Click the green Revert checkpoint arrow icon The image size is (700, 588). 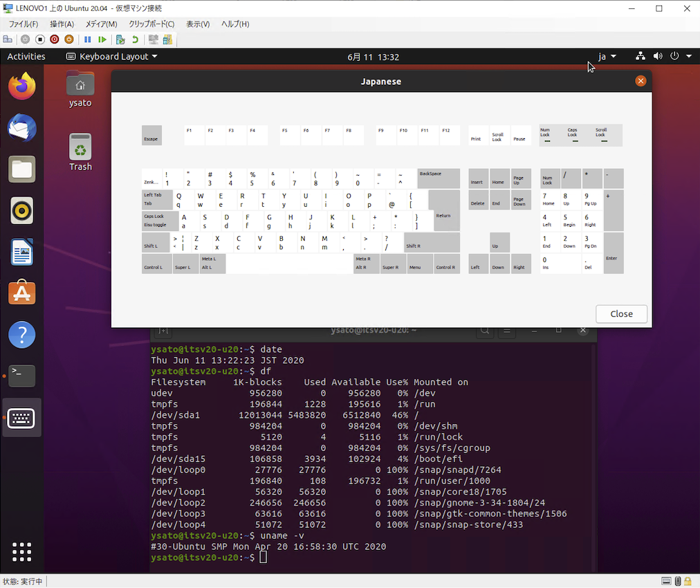point(135,39)
